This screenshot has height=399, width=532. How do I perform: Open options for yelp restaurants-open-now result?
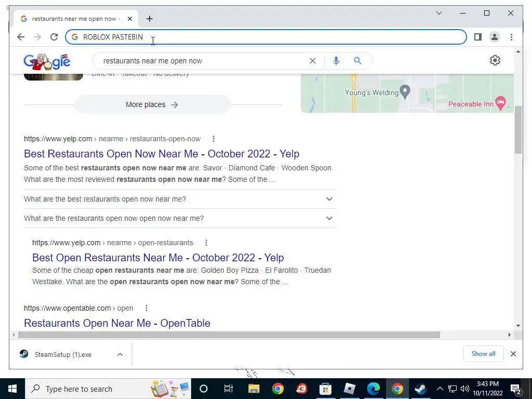[x=213, y=139]
